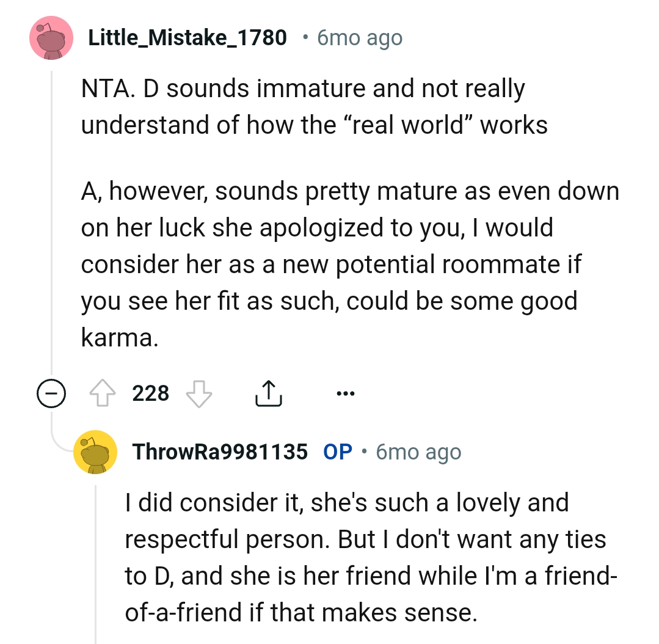Click ThrowRa9981135's yellow avatar
The height and width of the screenshot is (644, 659).
(x=95, y=453)
